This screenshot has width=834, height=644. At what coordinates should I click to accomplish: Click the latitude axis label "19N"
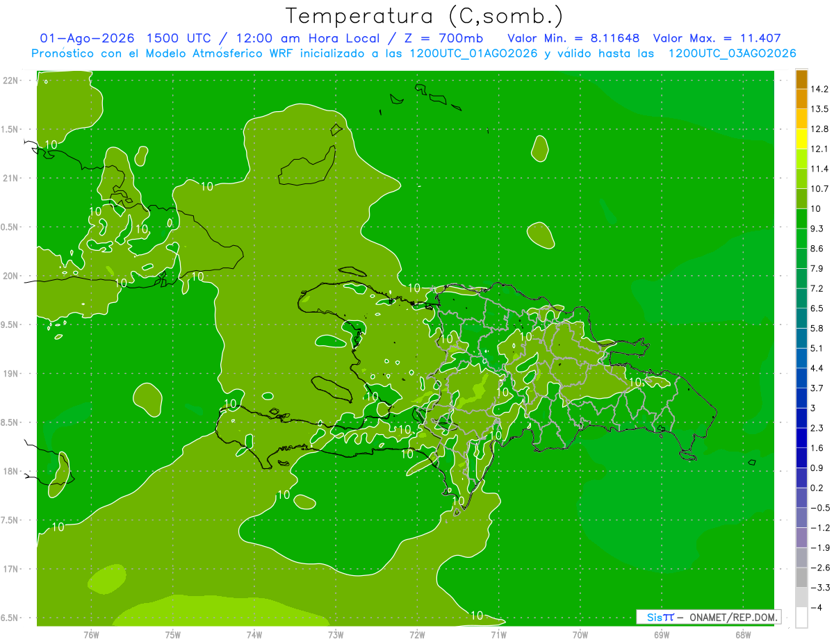coord(10,374)
